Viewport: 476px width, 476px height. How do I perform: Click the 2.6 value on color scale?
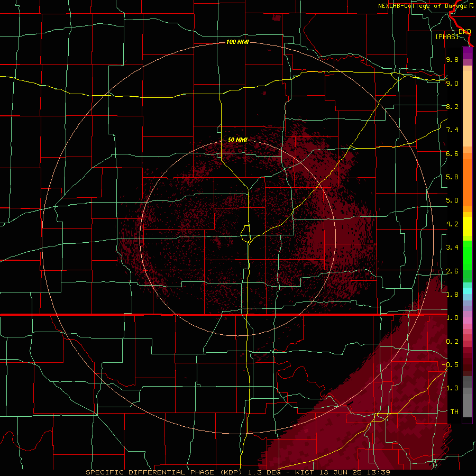pos(452,271)
